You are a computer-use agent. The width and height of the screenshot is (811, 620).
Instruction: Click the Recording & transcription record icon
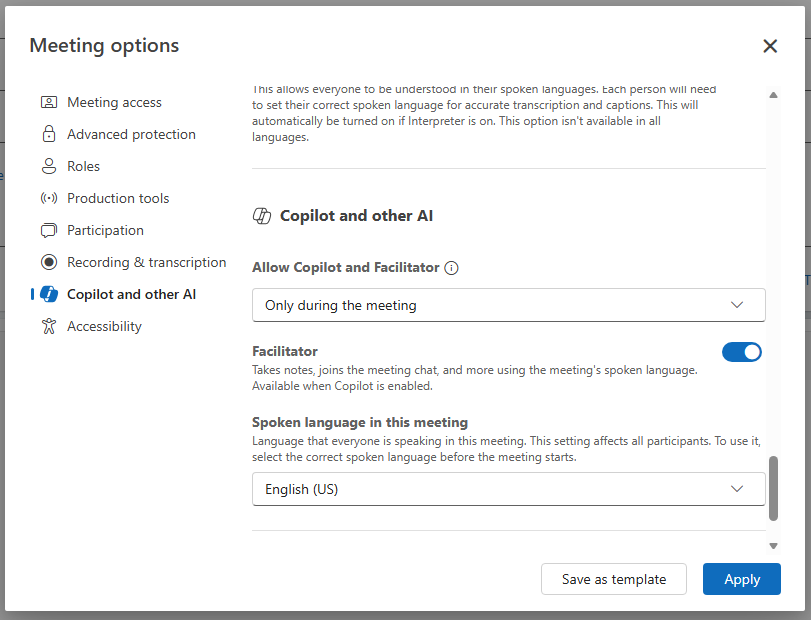(x=49, y=262)
